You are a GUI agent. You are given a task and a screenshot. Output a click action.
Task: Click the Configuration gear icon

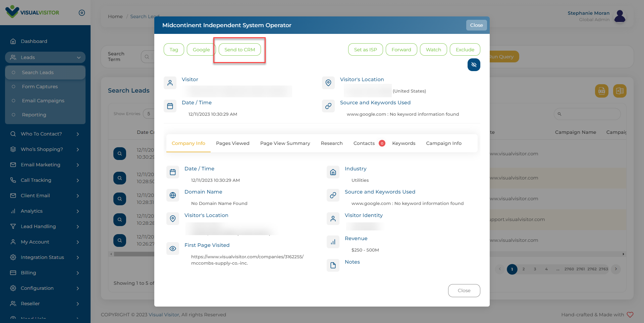(13, 288)
